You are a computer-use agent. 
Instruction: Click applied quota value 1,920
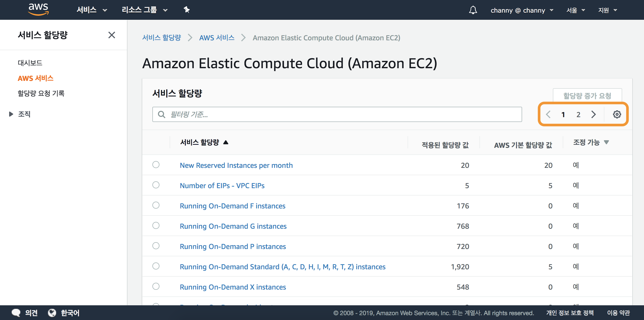(460, 267)
